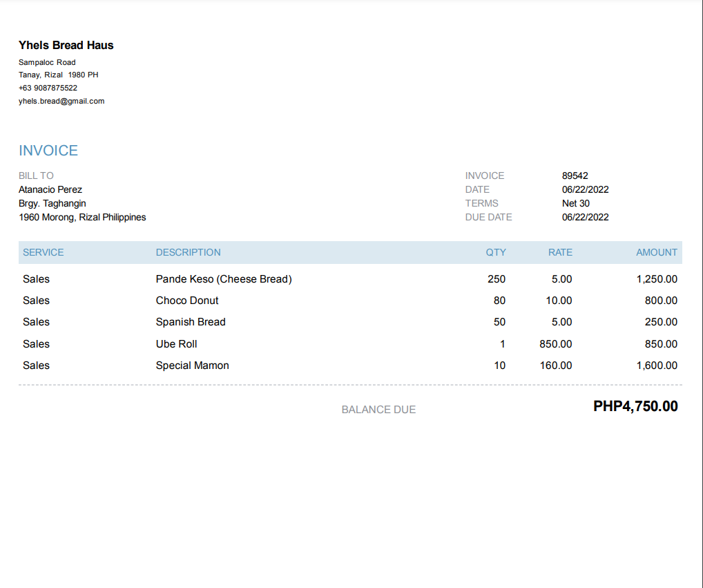703x588 pixels.
Task: Click the BILL TO label
Action: [x=36, y=176]
